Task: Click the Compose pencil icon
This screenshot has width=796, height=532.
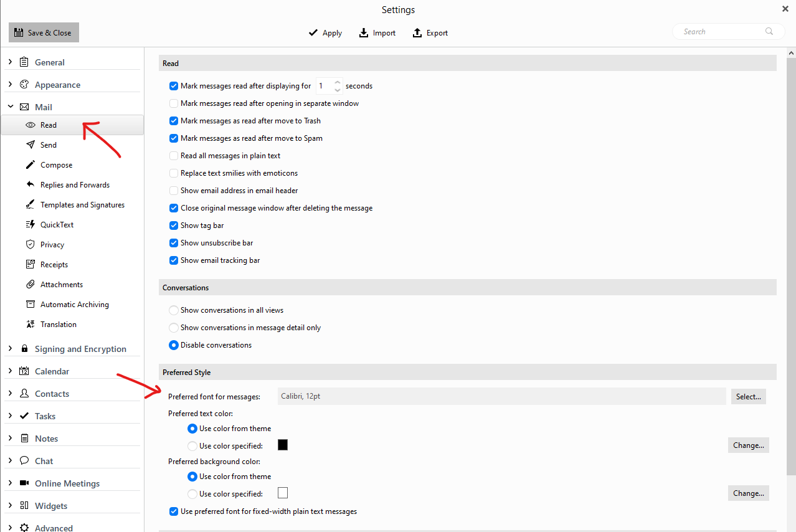Action: click(x=31, y=164)
